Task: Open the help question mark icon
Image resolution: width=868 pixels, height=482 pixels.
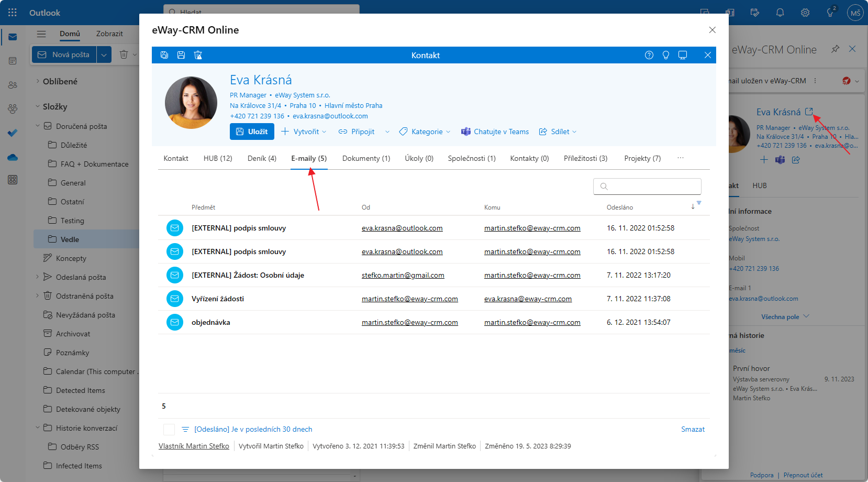Action: click(649, 55)
